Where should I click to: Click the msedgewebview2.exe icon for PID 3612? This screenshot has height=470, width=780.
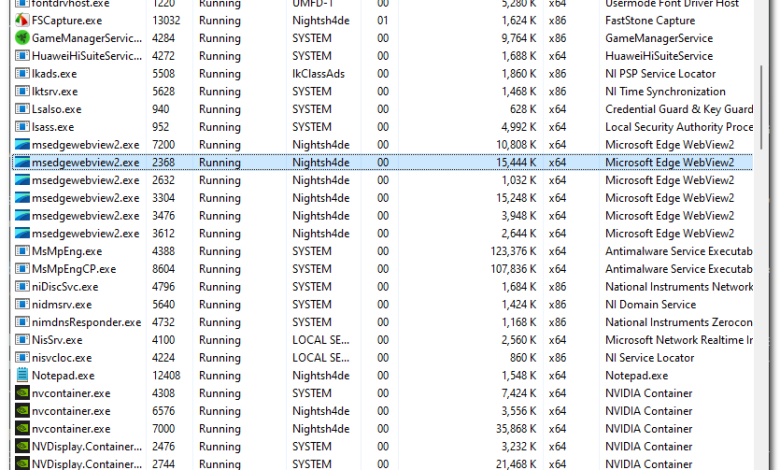click(22, 233)
